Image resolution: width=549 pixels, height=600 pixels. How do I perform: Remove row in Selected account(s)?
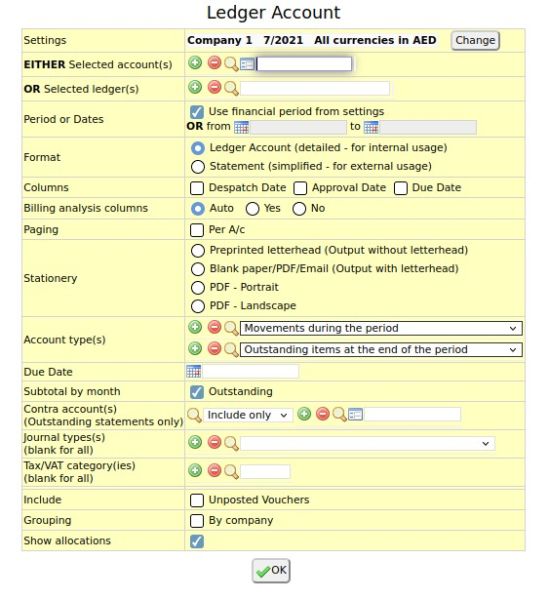[x=214, y=62]
